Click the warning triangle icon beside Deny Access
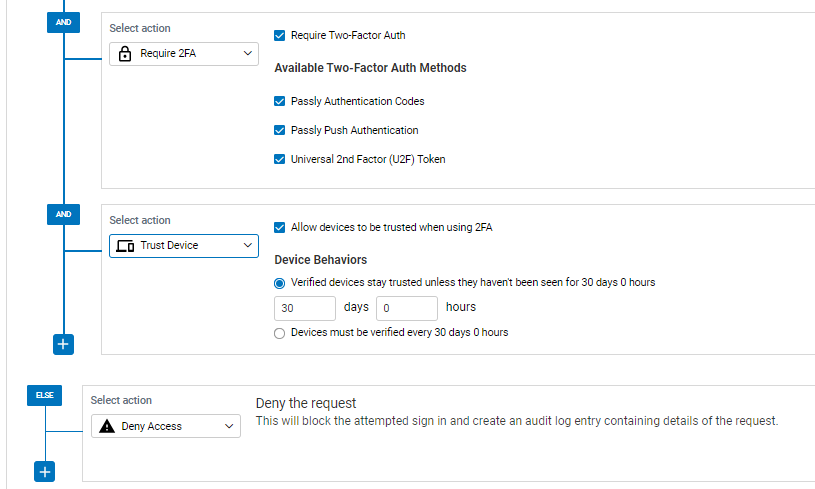815x489 pixels. 107,426
